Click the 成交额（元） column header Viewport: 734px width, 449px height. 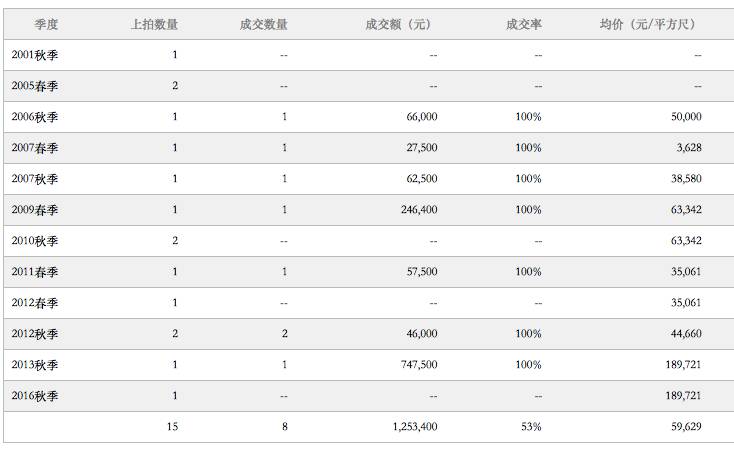click(x=401, y=24)
